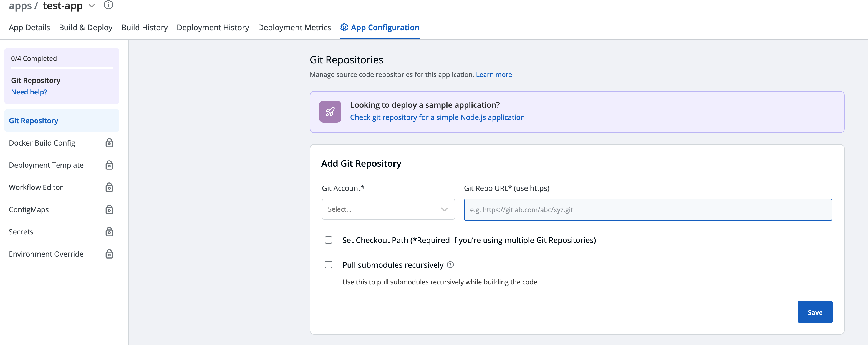Click the 'Git Repositories' page heading

(x=346, y=60)
